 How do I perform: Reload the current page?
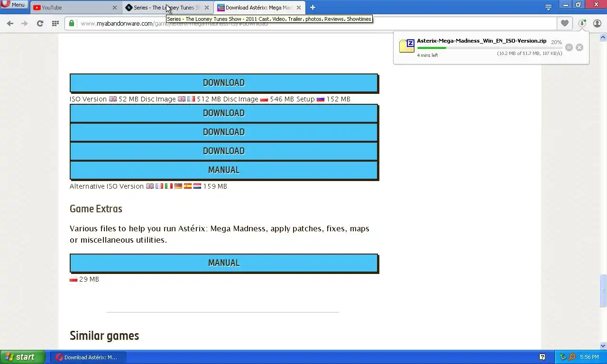[x=40, y=23]
